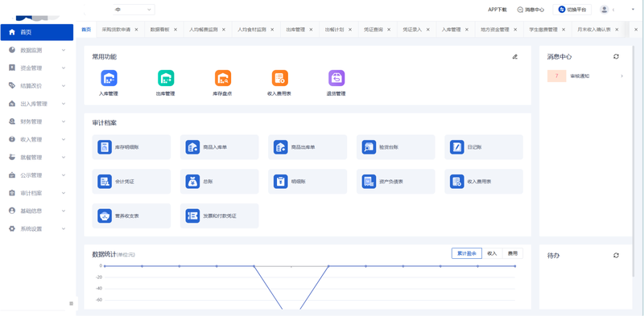
Task: Open the 日记账 audit card
Action: click(x=484, y=147)
